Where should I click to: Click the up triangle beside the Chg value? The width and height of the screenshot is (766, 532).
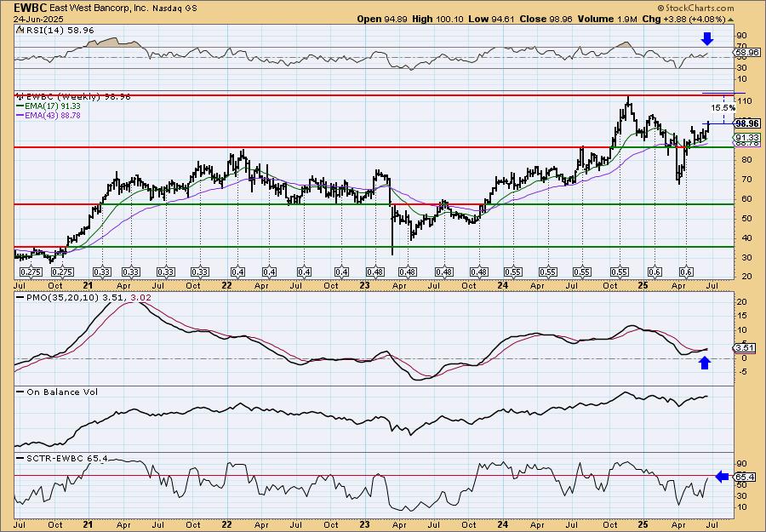coord(731,20)
